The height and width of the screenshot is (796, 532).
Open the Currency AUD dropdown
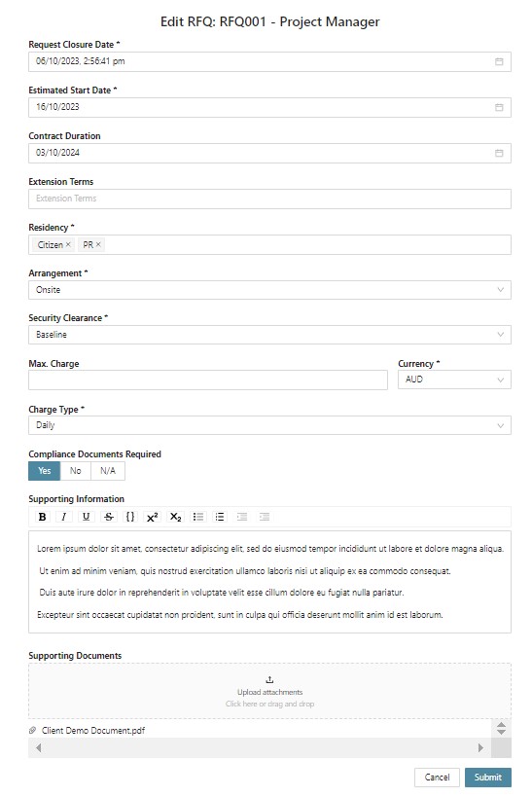click(x=454, y=380)
